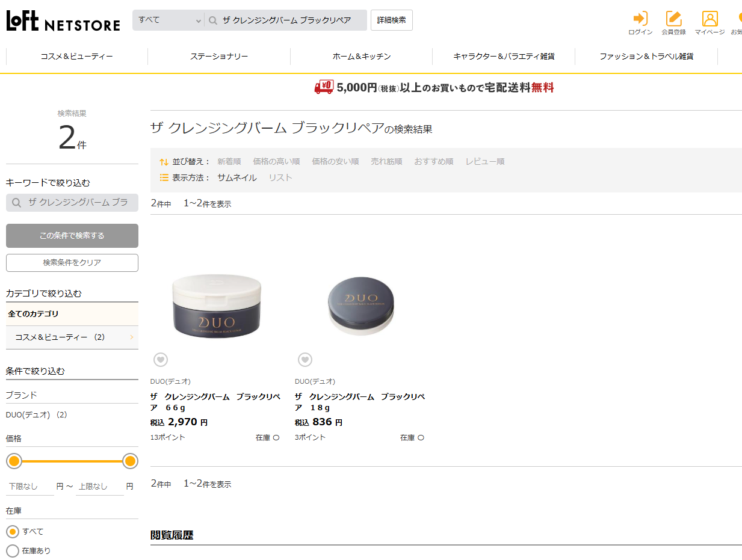This screenshot has height=560, width=742.
Task: Select the 全てのカテゴリ row
Action: click(72, 314)
